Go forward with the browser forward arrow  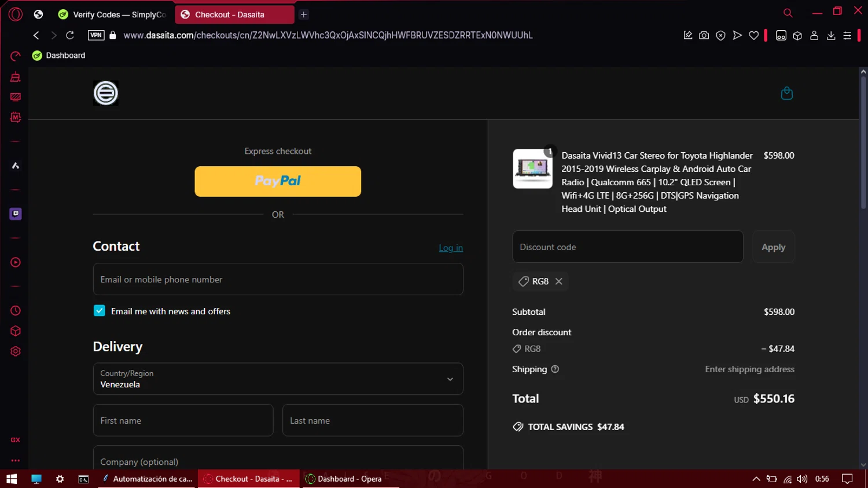(x=53, y=35)
